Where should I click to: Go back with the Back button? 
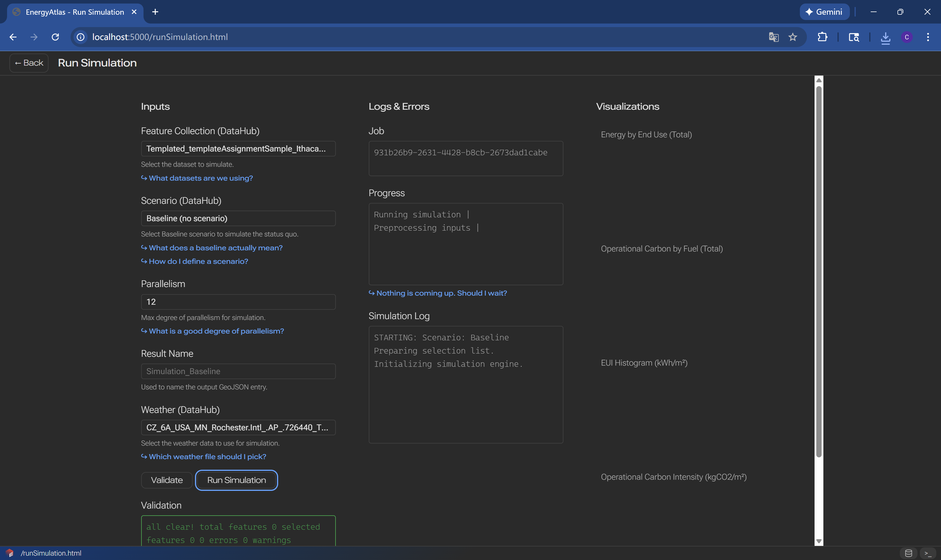point(29,63)
